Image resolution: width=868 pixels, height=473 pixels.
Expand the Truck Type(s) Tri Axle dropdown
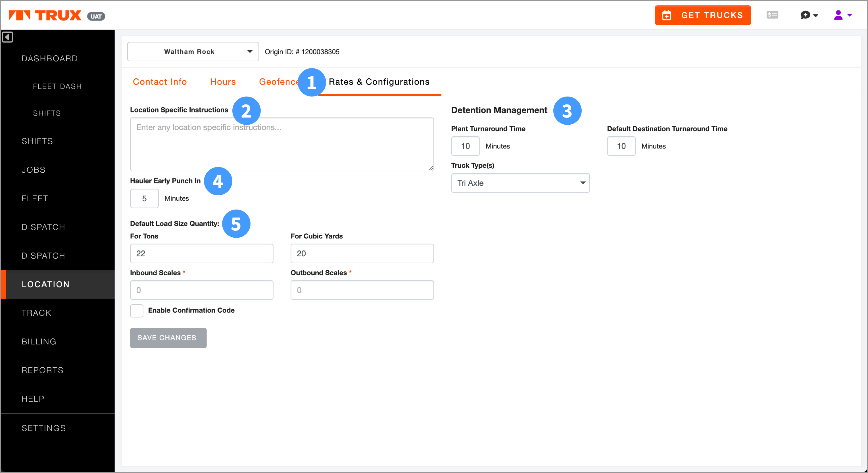click(520, 183)
